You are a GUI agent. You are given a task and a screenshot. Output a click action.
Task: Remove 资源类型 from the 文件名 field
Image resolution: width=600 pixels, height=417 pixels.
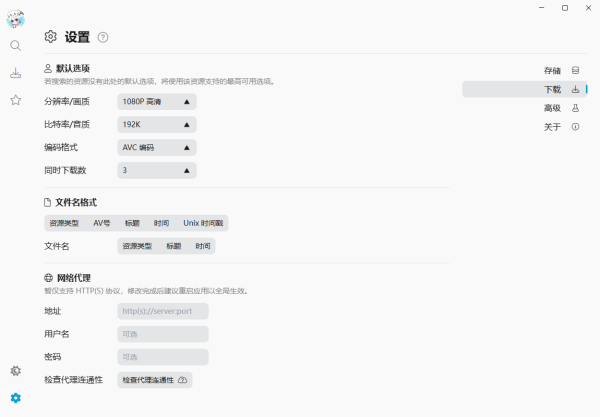coord(137,246)
